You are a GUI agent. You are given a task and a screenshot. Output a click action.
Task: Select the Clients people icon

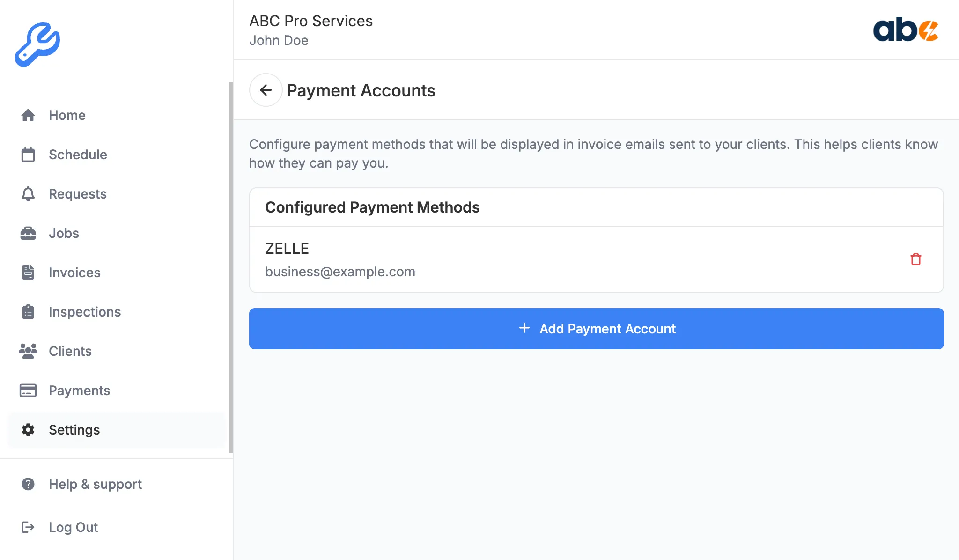pos(28,351)
